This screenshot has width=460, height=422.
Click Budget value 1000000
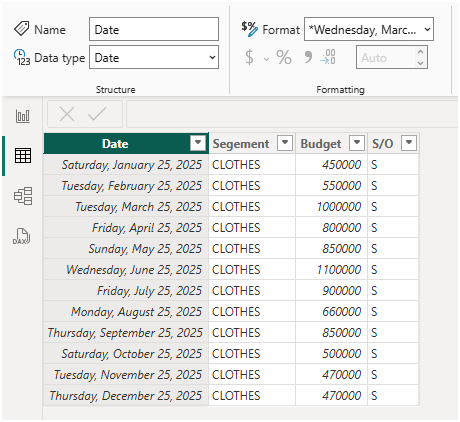[x=331, y=207]
